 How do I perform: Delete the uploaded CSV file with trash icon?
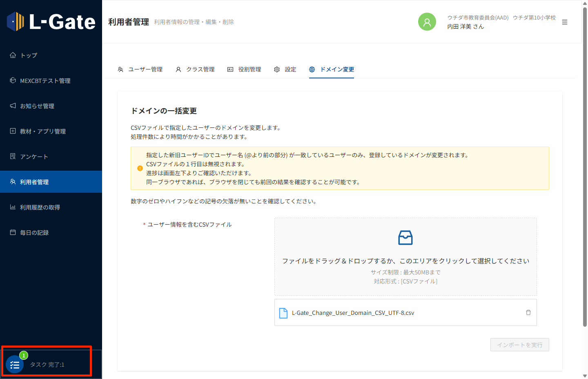[x=528, y=312]
